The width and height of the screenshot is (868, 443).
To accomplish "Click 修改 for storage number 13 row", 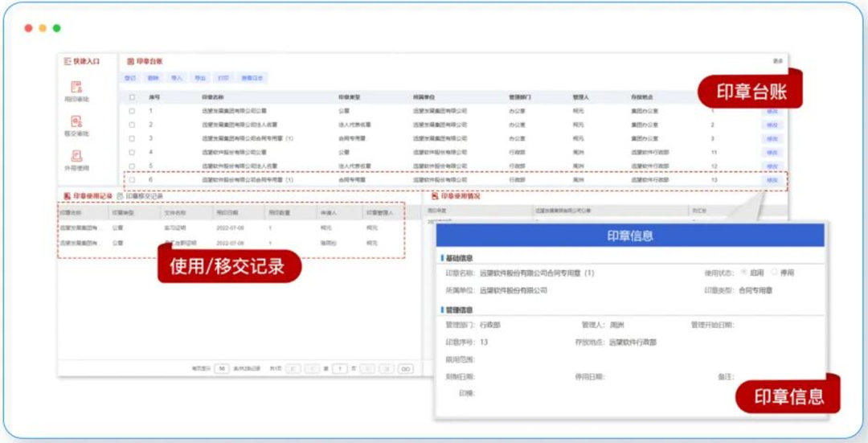I will (x=772, y=181).
